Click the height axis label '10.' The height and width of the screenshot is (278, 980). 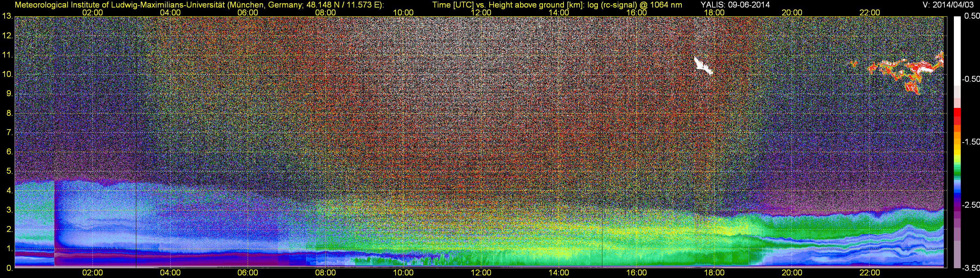(x=7, y=74)
